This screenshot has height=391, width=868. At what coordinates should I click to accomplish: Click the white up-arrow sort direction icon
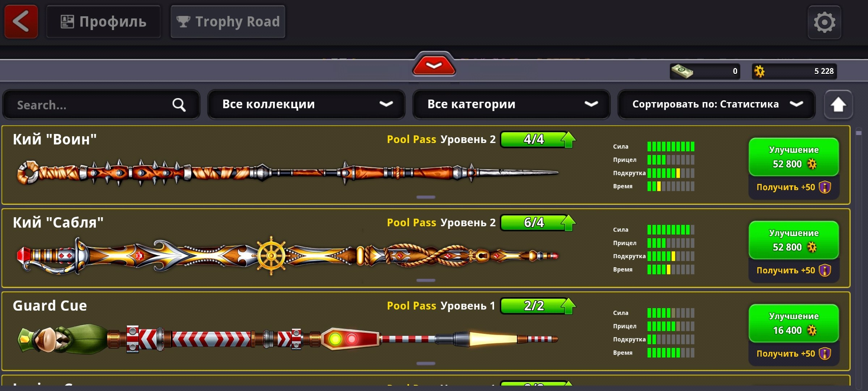838,105
